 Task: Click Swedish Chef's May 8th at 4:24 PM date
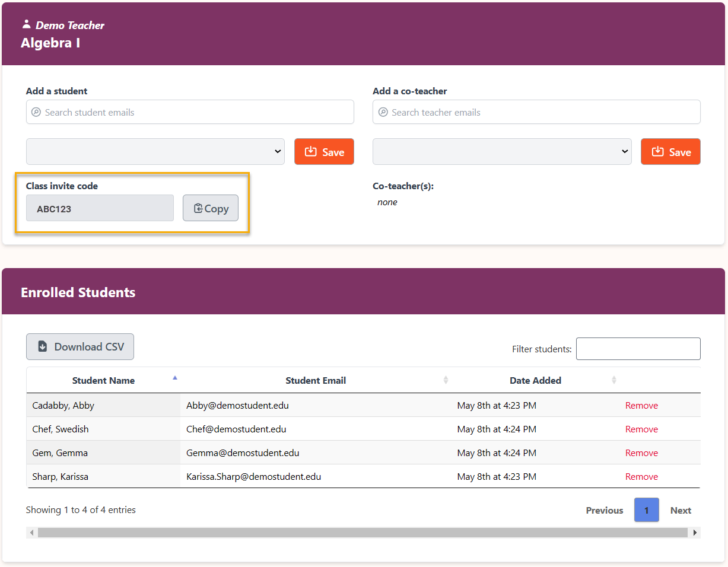(x=497, y=429)
